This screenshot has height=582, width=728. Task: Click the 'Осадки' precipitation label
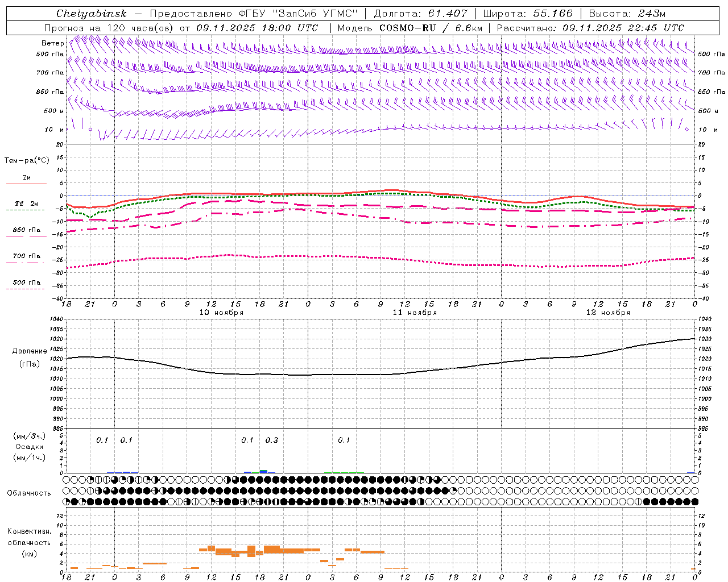pos(30,447)
